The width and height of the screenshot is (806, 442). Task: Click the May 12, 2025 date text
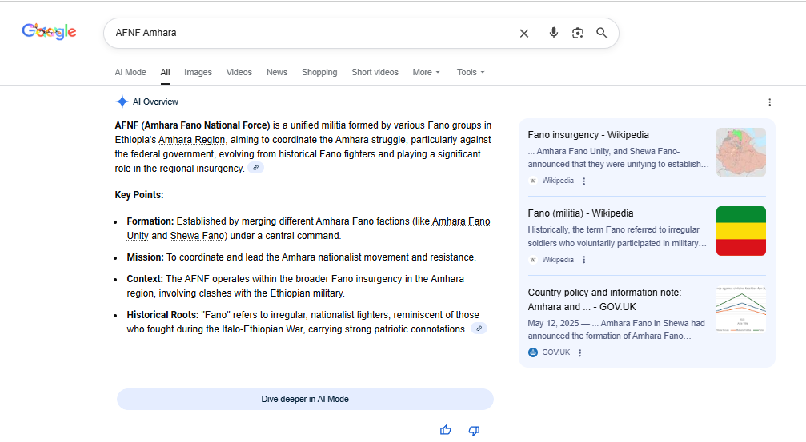(553, 323)
